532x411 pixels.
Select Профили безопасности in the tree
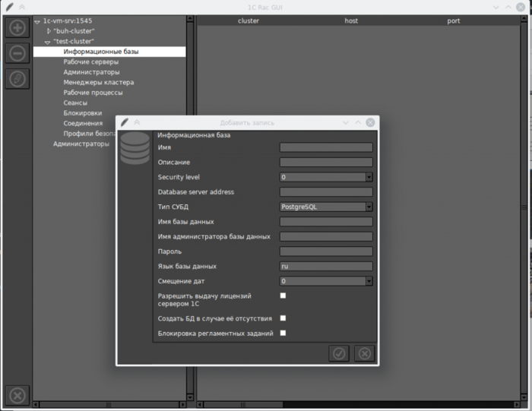(89, 134)
